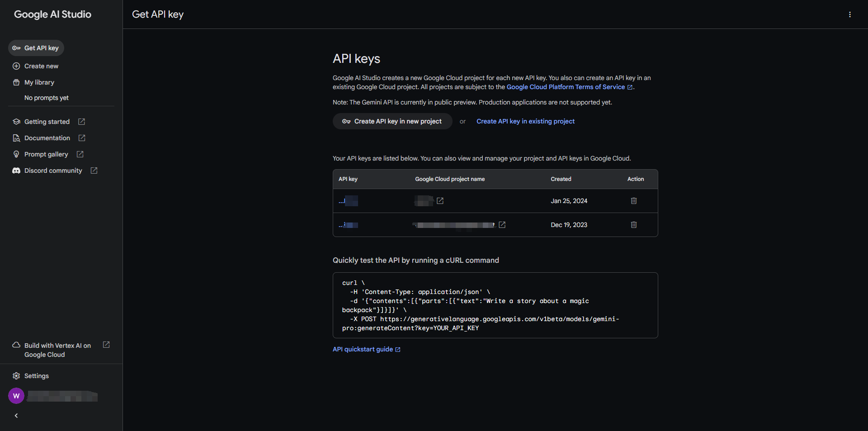Open Getting started guide
Screen dimensions: 868x431
(47, 122)
